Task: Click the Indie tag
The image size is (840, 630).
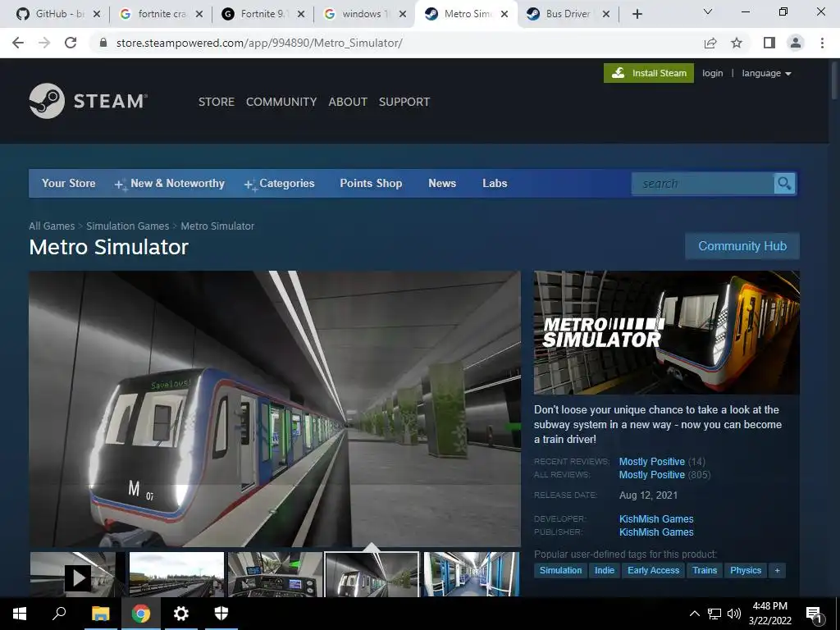Action: pos(605,571)
